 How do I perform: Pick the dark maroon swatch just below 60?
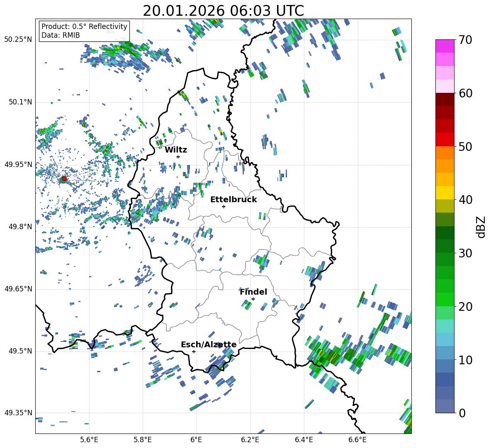coord(445,99)
